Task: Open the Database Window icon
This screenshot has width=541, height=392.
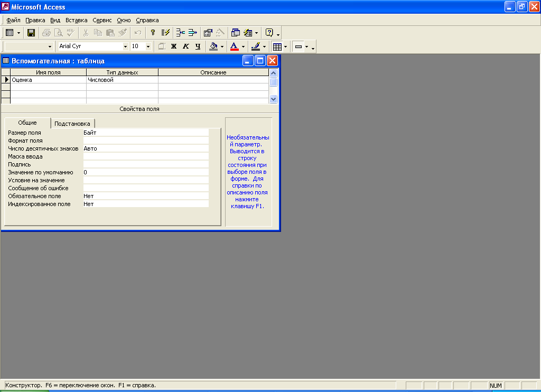Action: [x=236, y=33]
